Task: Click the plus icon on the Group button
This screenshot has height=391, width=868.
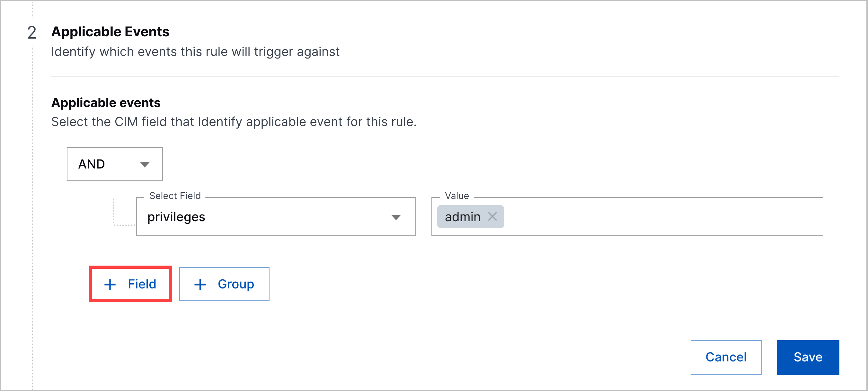Action: (200, 284)
